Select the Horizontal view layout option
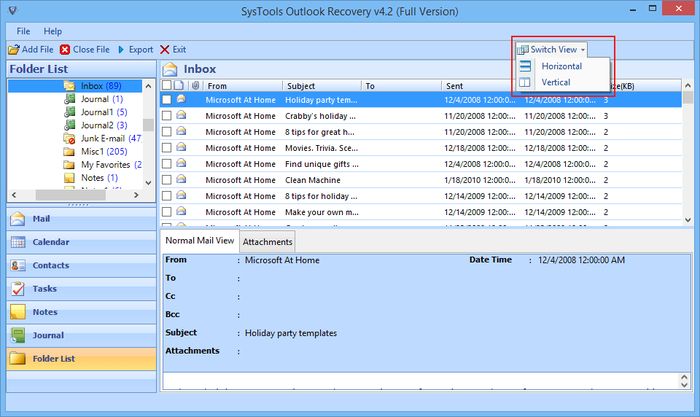 [560, 66]
